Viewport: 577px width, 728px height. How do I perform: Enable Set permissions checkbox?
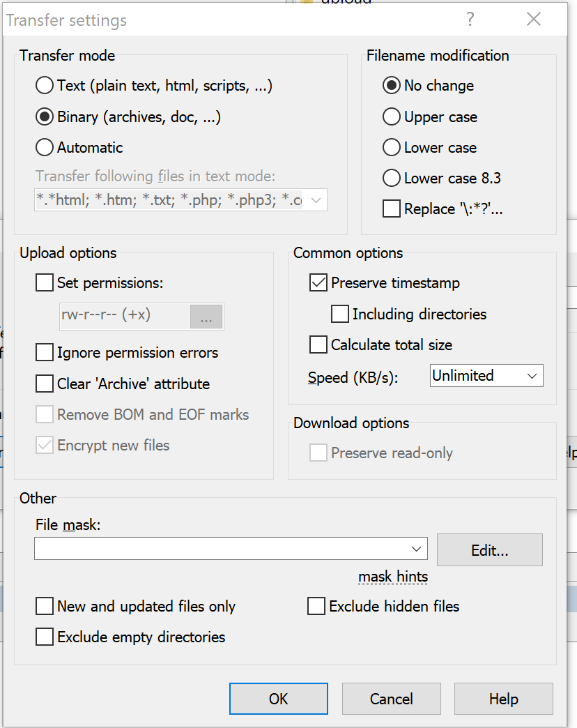[x=45, y=283]
